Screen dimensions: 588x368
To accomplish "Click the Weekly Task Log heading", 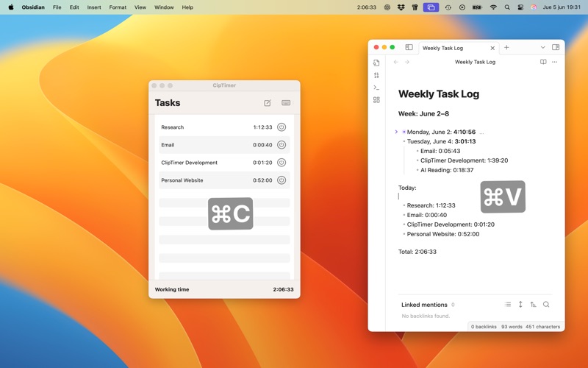I will coord(439,94).
